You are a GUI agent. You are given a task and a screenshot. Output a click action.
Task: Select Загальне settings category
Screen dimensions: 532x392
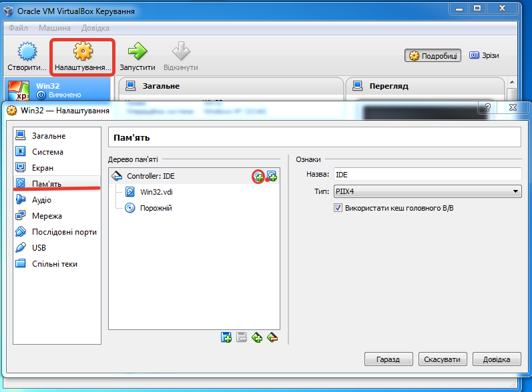(x=57, y=136)
